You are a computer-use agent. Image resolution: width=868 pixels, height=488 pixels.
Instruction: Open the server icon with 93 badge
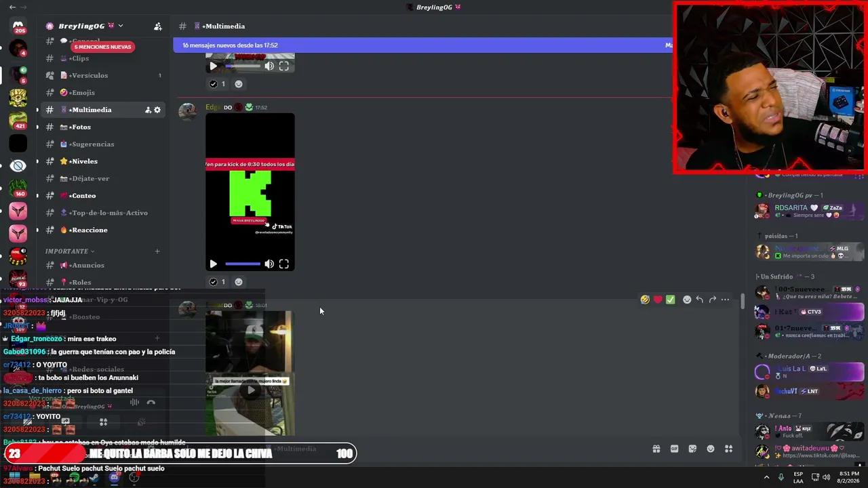coord(18,279)
